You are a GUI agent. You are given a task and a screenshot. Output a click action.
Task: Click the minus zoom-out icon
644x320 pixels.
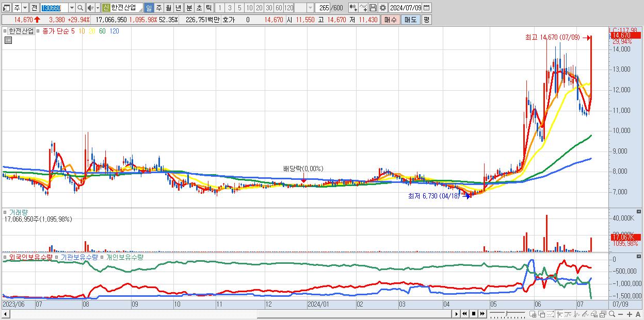[620, 314]
